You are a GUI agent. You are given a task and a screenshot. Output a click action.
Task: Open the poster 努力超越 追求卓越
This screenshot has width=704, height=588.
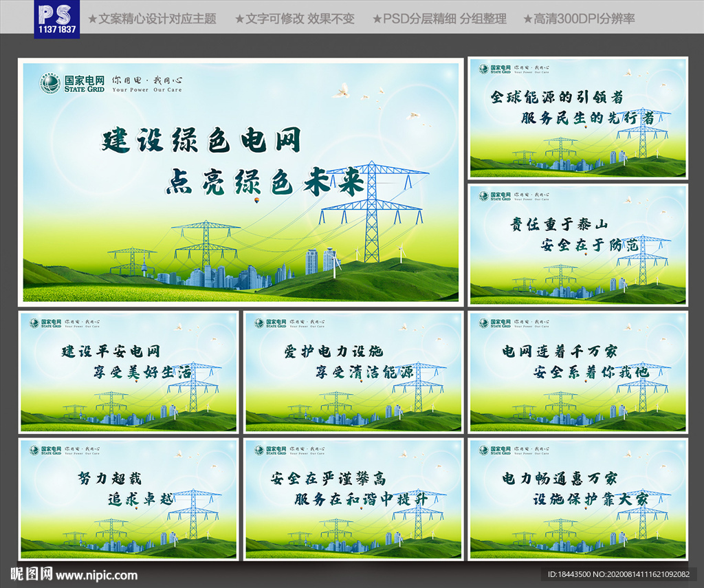point(129,499)
